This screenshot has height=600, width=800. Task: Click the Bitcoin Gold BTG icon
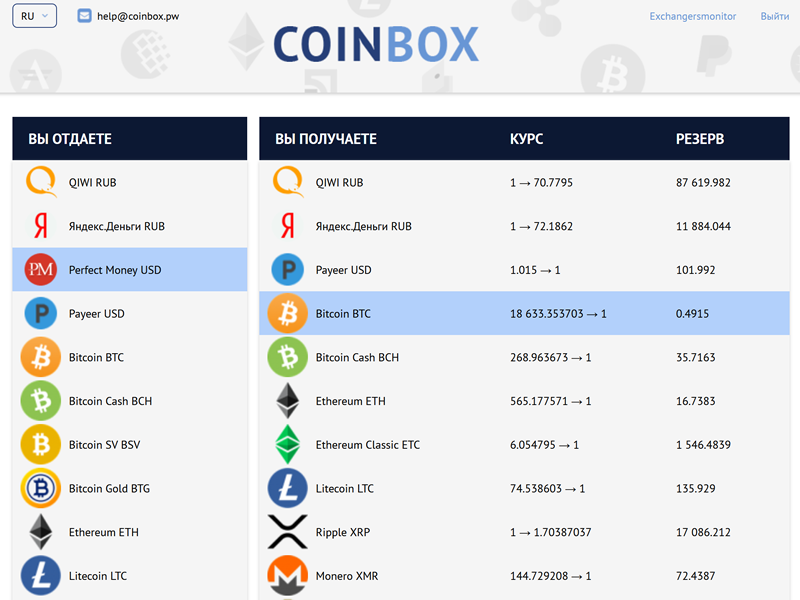pyautogui.click(x=41, y=488)
